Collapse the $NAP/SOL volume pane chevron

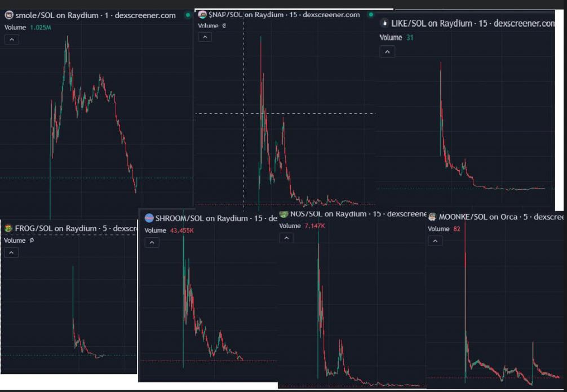tap(205, 37)
